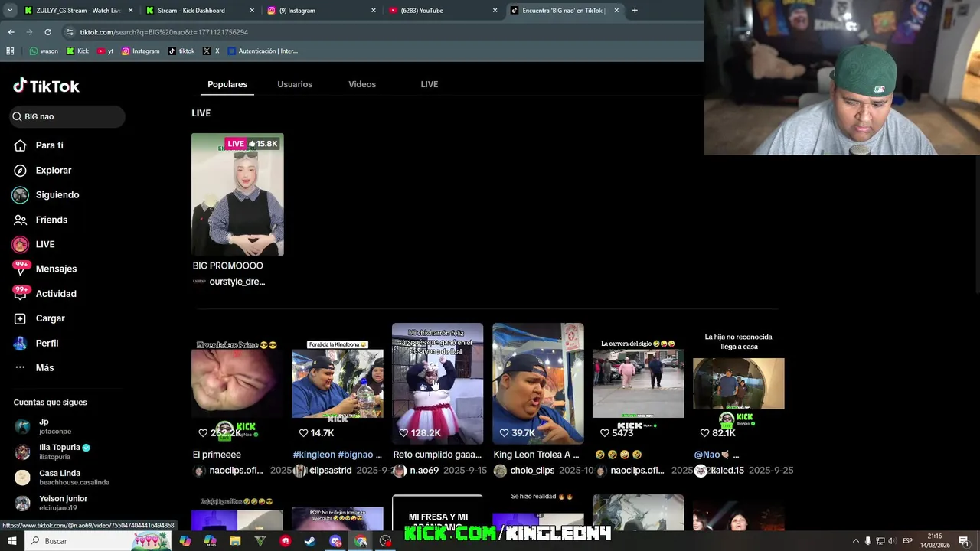980x551 pixels.
Task: Open the #kingleon #bignao hashtag caption
Action: (x=338, y=455)
